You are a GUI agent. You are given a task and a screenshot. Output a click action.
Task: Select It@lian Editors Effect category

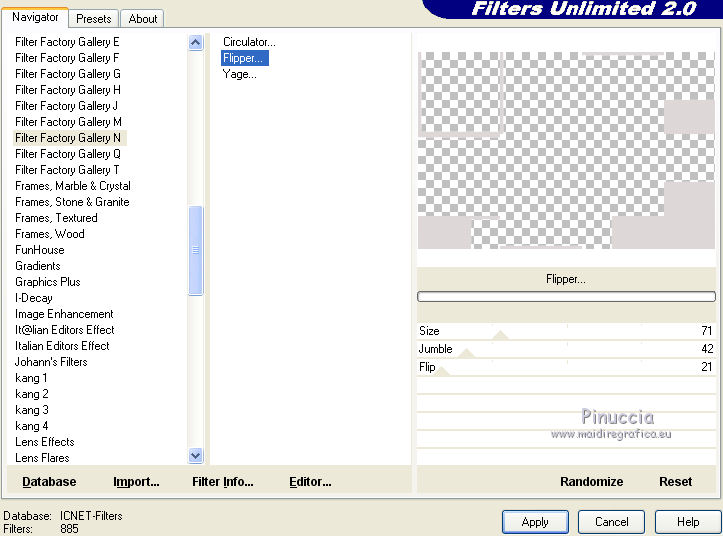click(x=65, y=330)
